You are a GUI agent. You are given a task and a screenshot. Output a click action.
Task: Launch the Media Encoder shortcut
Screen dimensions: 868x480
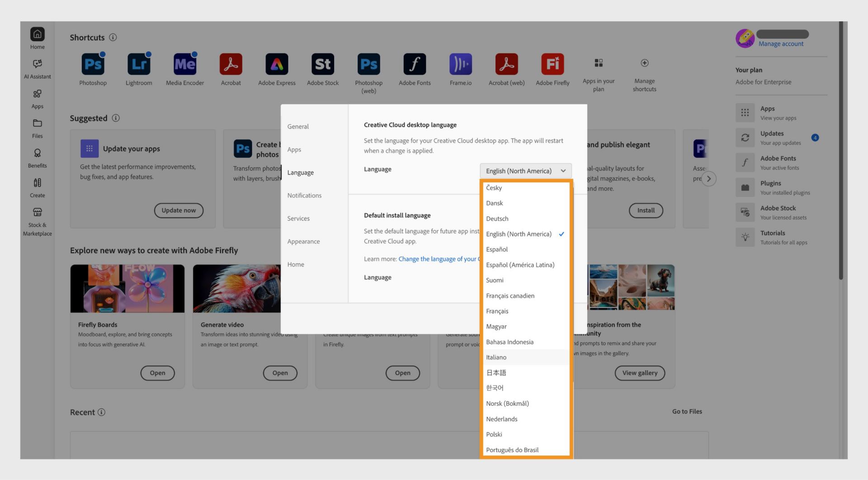185,64
